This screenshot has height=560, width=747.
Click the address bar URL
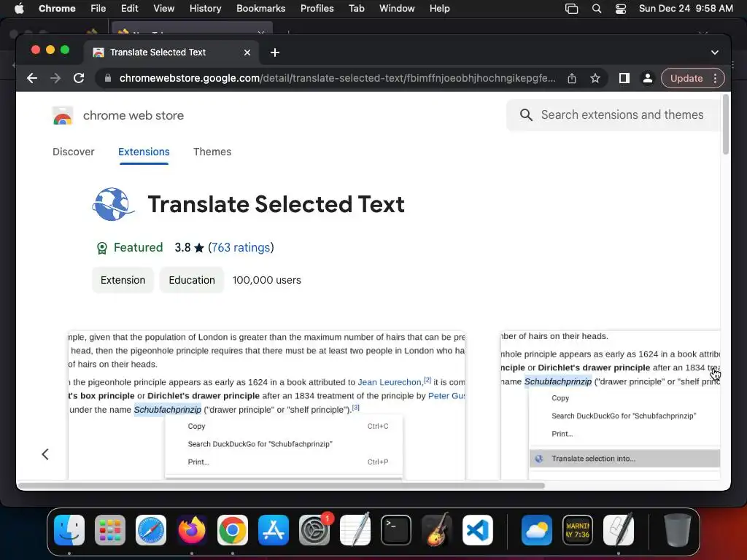coord(337,78)
